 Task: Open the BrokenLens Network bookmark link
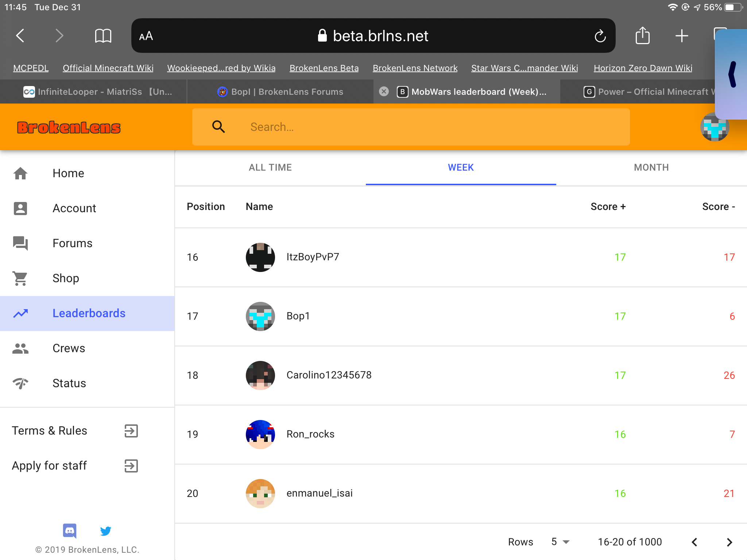pyautogui.click(x=415, y=68)
